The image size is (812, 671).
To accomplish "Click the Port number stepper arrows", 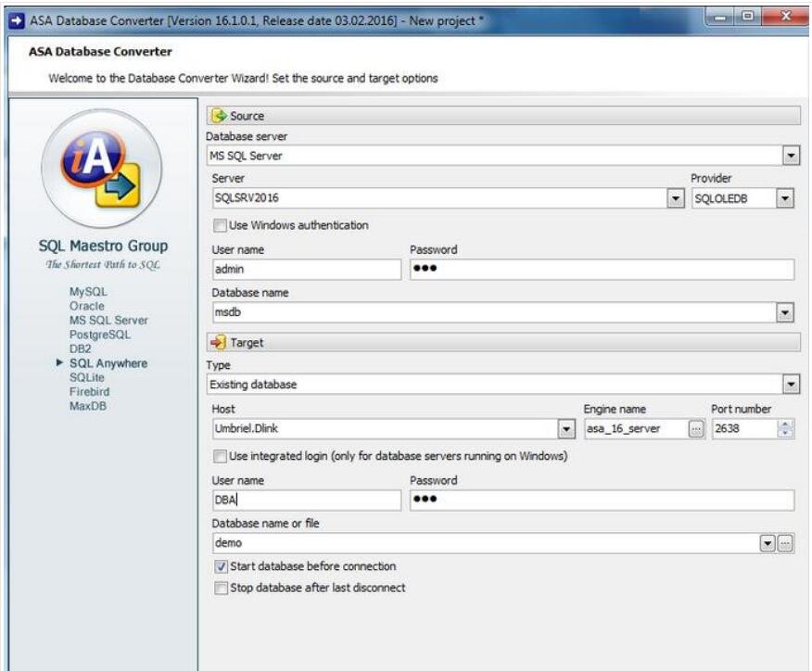I will pyautogui.click(x=786, y=429).
